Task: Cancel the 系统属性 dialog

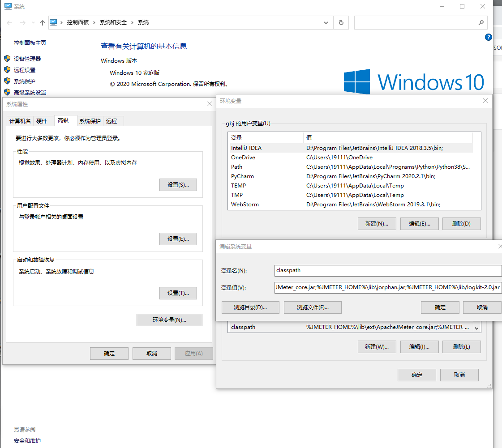Action: [x=152, y=354]
